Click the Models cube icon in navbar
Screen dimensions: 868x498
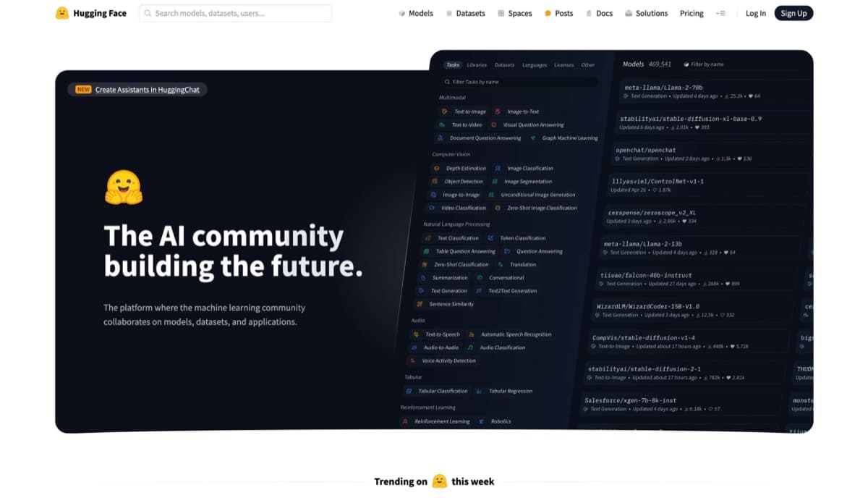tap(402, 14)
